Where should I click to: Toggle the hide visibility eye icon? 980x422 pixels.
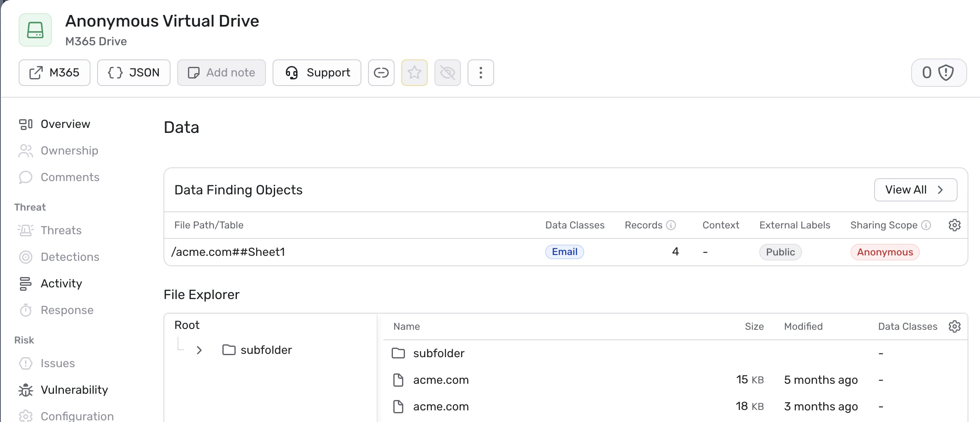[x=447, y=73]
